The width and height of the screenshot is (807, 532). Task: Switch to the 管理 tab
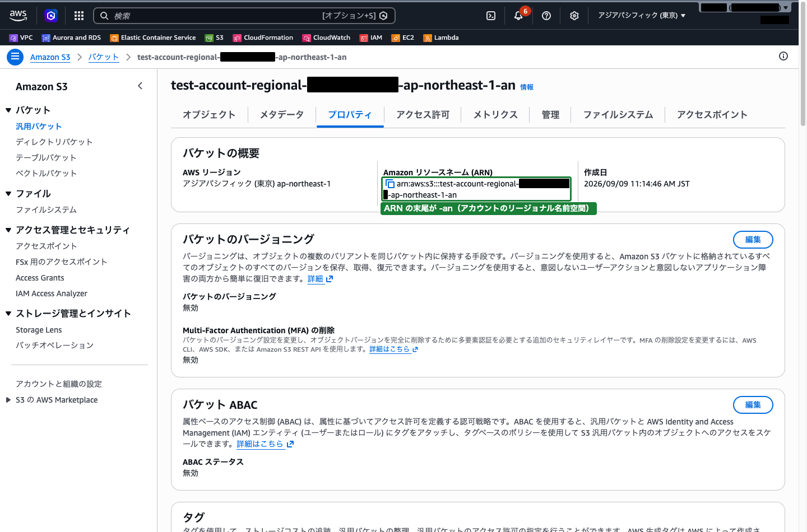click(x=550, y=115)
